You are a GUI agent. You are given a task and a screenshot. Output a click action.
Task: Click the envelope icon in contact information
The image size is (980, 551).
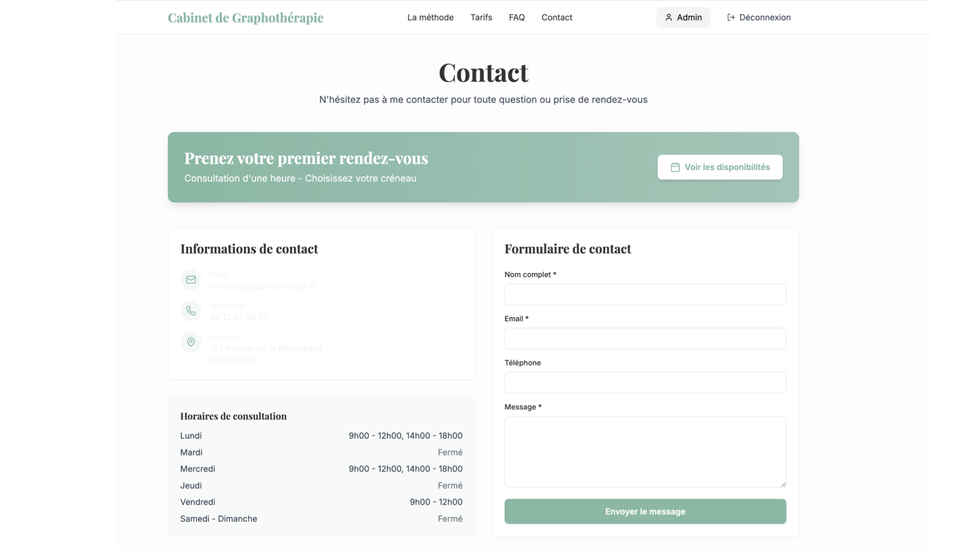click(x=191, y=280)
